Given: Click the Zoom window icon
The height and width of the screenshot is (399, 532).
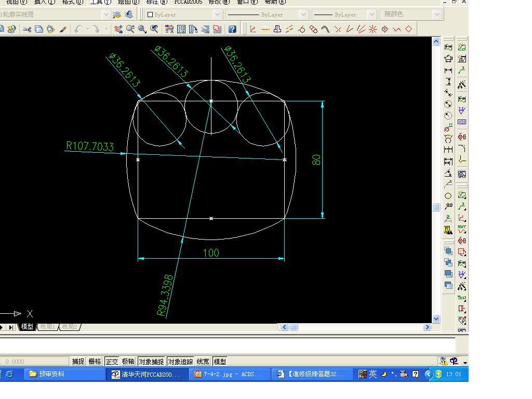Looking at the screenshot, I should tap(142, 30).
